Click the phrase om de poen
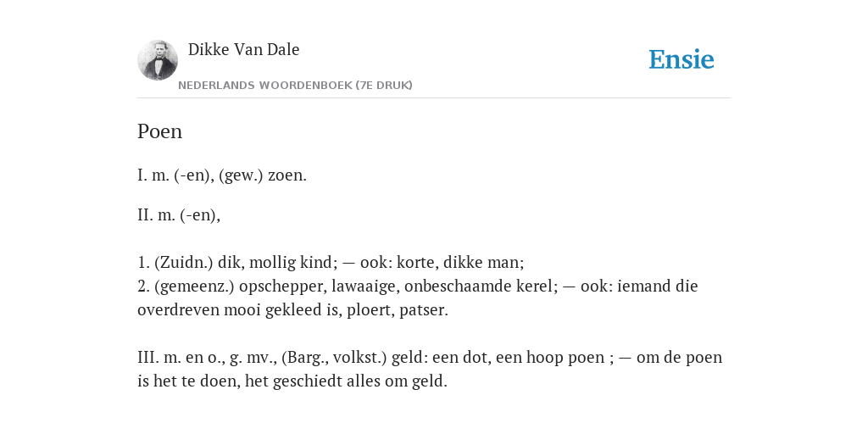Screen dimensions: 868x434 [x=679, y=358]
